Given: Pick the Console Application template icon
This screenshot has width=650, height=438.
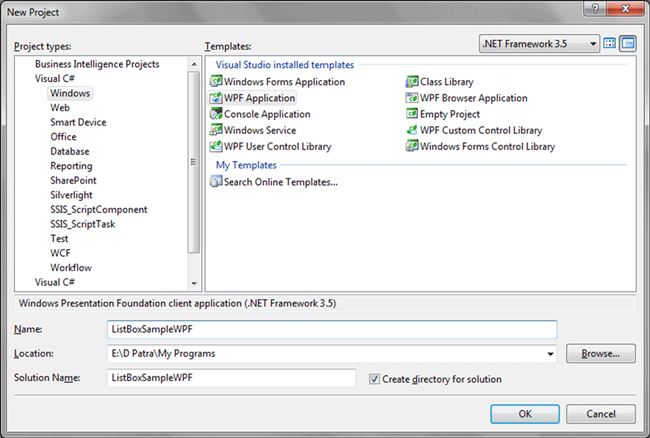Looking at the screenshot, I should click(x=216, y=114).
